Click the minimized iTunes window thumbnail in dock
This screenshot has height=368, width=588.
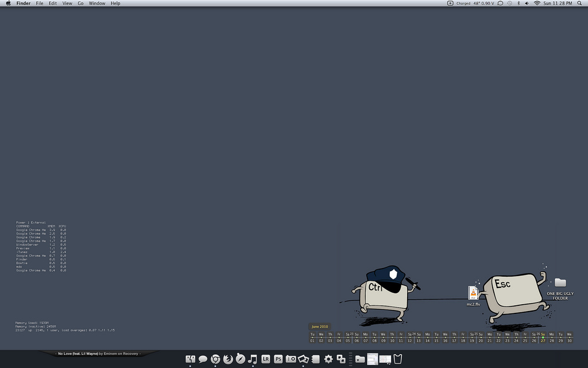[385, 359]
